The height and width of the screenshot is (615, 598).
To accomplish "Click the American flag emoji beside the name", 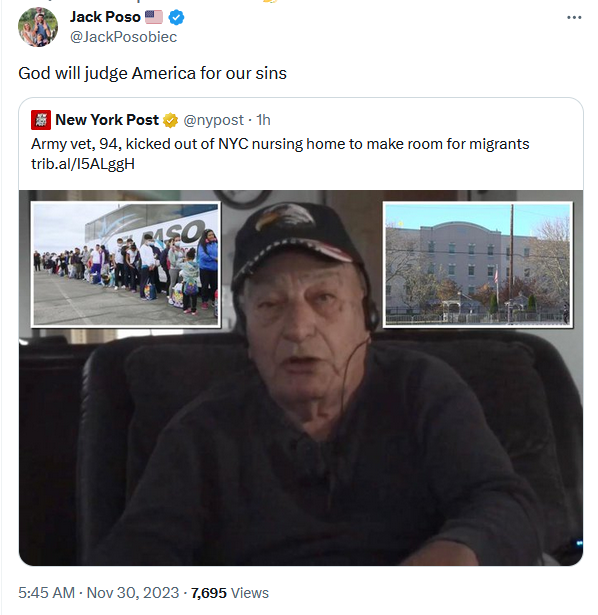I will [154, 17].
